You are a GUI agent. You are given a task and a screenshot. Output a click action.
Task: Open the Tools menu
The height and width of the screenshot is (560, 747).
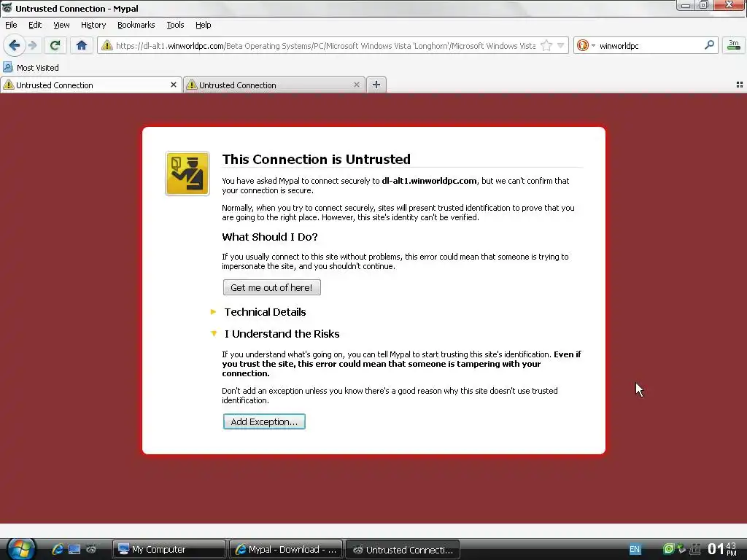[x=175, y=25]
